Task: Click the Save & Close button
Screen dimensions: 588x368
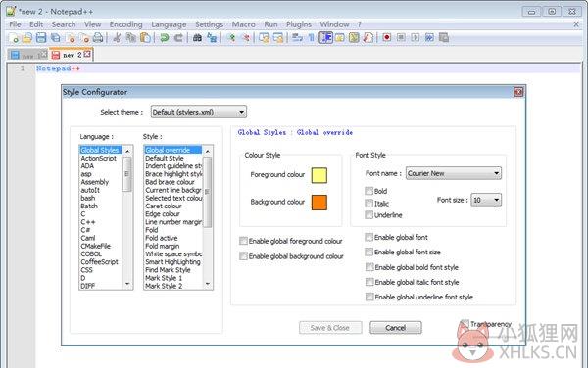Action: click(x=330, y=328)
